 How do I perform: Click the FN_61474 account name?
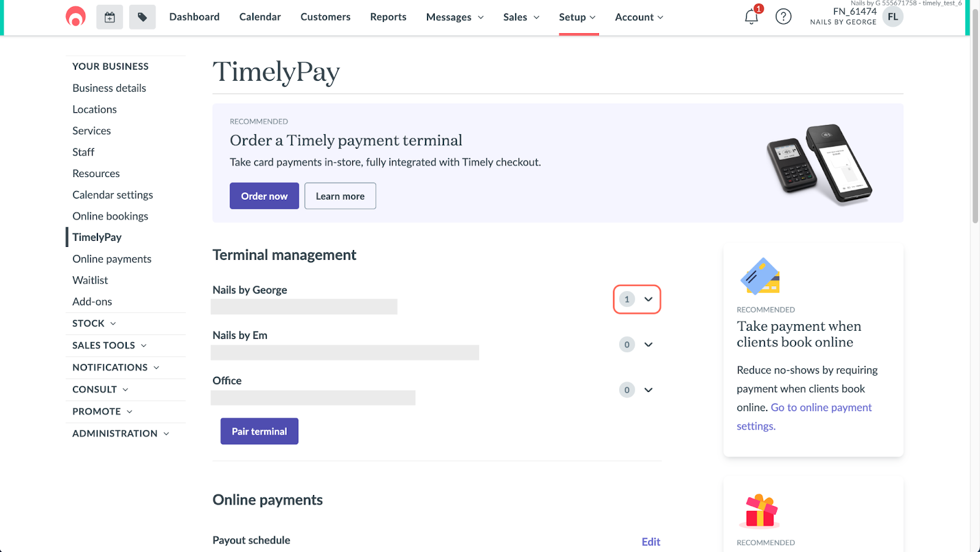pyautogui.click(x=855, y=12)
